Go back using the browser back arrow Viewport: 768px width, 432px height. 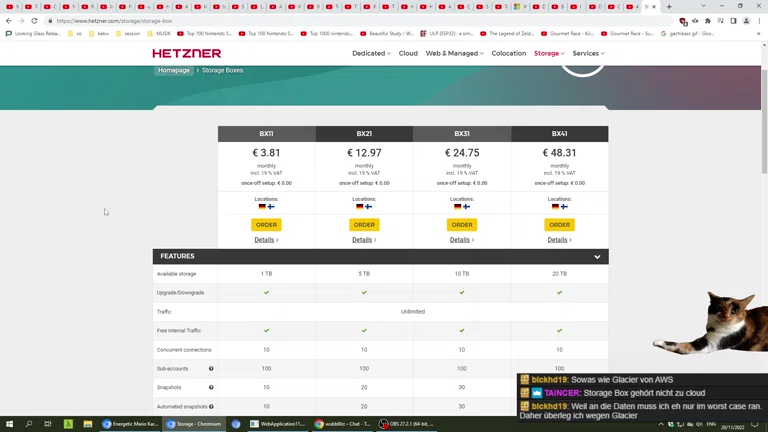point(9,21)
